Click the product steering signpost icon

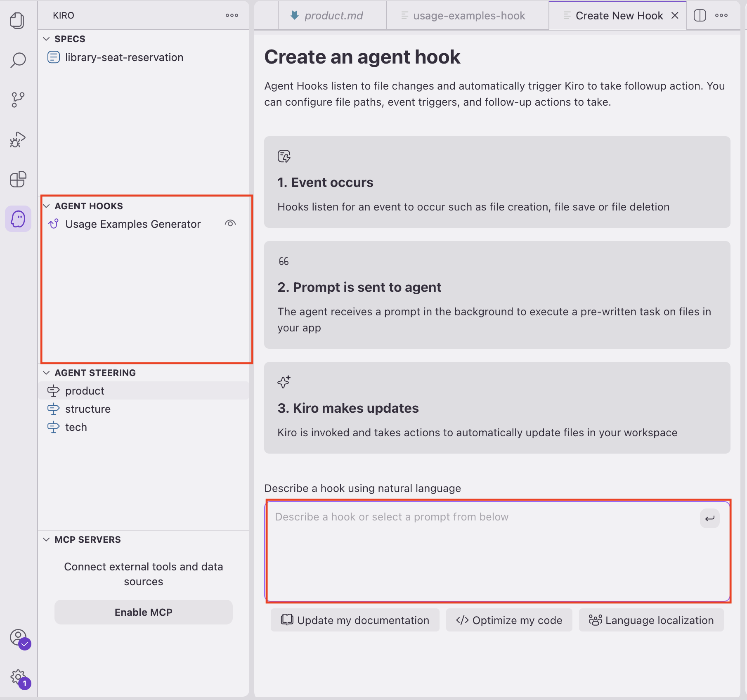pyautogui.click(x=53, y=391)
